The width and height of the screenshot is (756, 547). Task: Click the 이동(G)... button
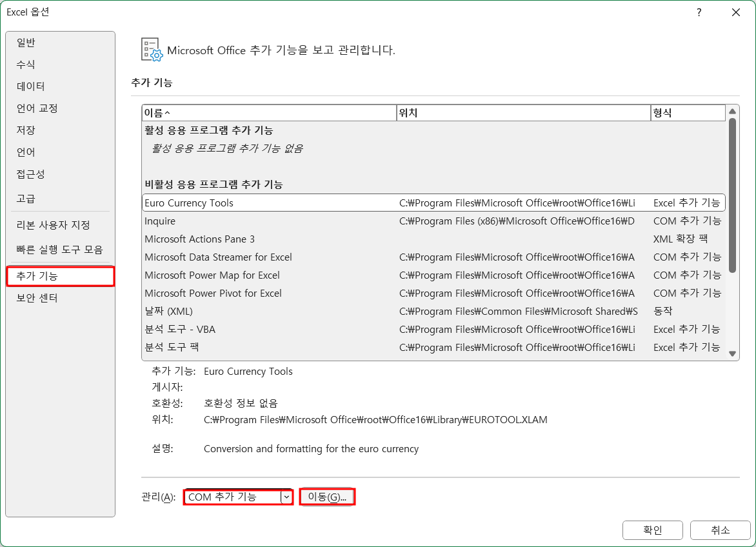[328, 497]
